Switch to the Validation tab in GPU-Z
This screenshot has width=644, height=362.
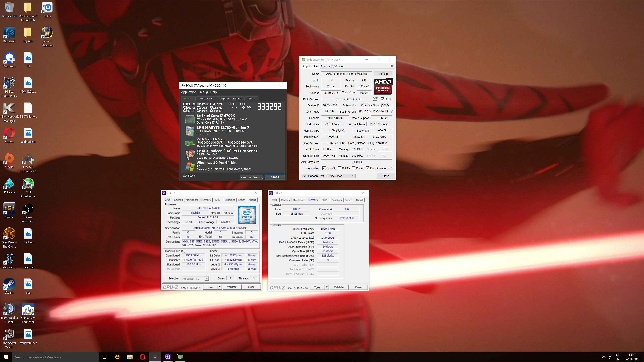(338, 67)
